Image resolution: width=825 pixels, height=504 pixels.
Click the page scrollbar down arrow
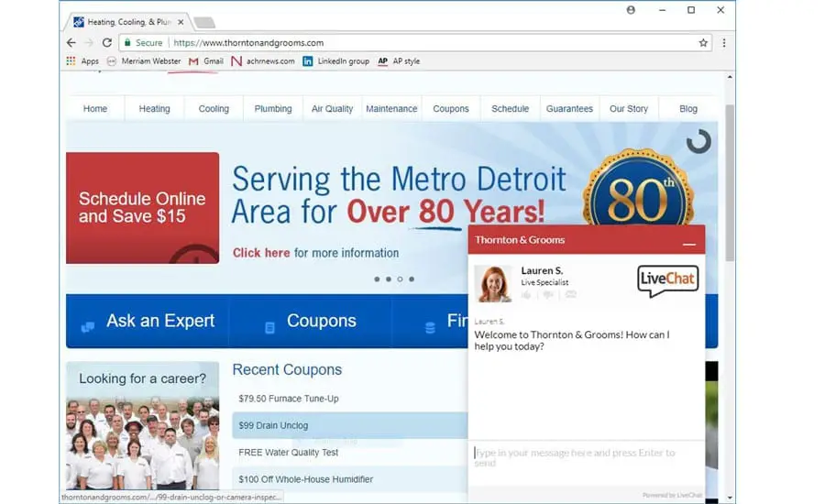coord(730,498)
